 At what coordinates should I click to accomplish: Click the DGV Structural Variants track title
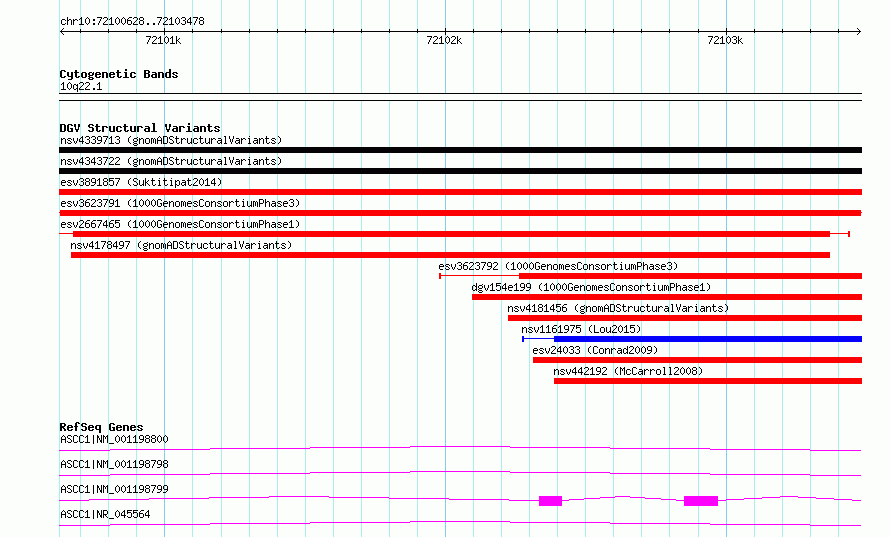click(x=140, y=128)
